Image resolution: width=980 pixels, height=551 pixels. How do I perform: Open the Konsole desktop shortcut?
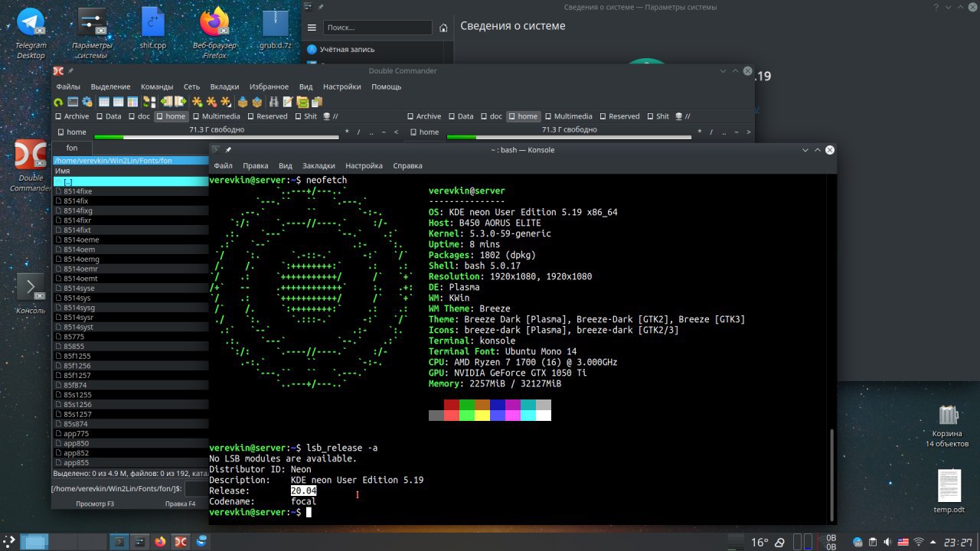coord(31,295)
